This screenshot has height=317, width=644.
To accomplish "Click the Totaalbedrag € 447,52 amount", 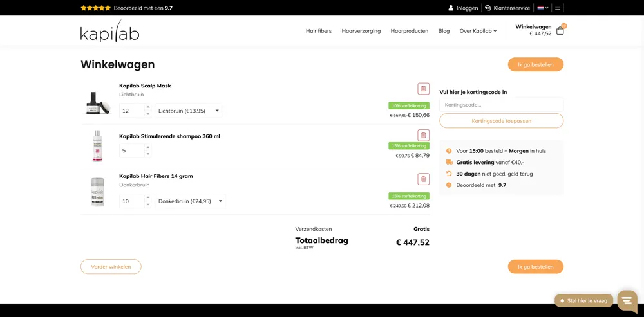I will pyautogui.click(x=413, y=242).
